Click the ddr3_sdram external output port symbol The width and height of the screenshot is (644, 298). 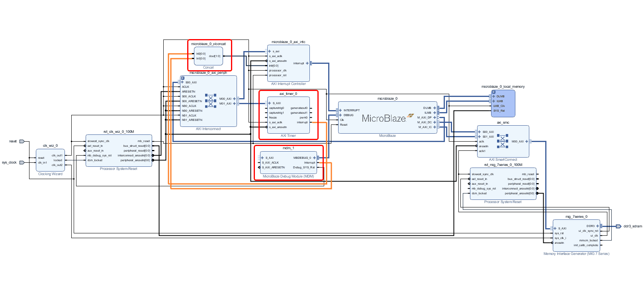(x=618, y=226)
